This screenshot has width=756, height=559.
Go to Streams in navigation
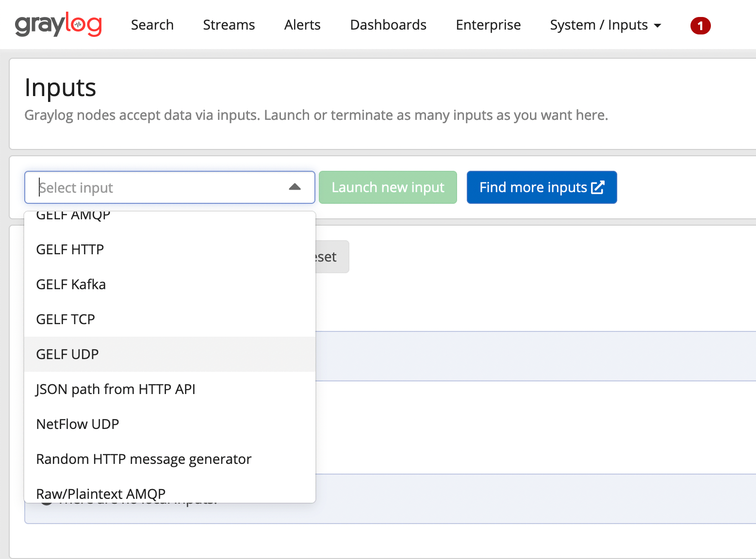tap(229, 25)
